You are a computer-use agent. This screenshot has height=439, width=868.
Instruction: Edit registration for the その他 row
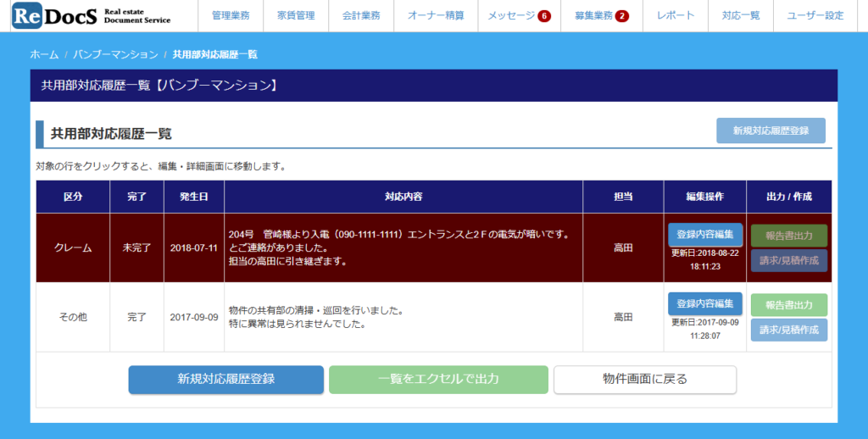point(704,303)
